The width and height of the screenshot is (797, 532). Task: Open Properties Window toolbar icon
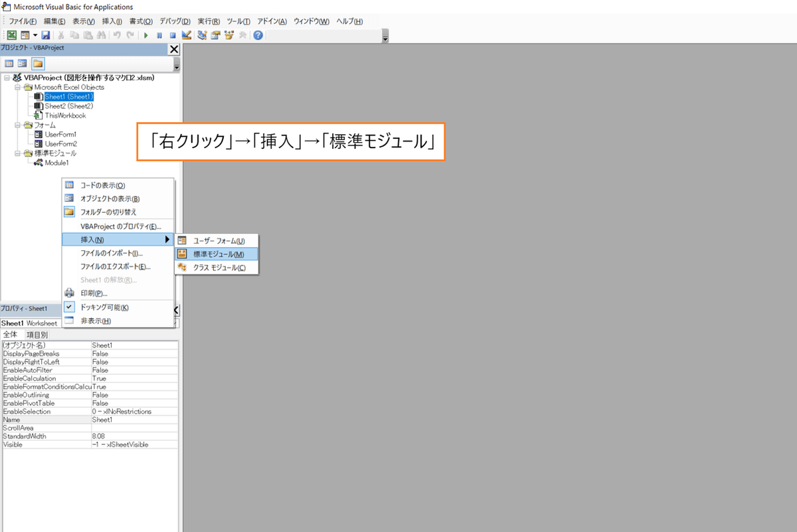(215, 35)
